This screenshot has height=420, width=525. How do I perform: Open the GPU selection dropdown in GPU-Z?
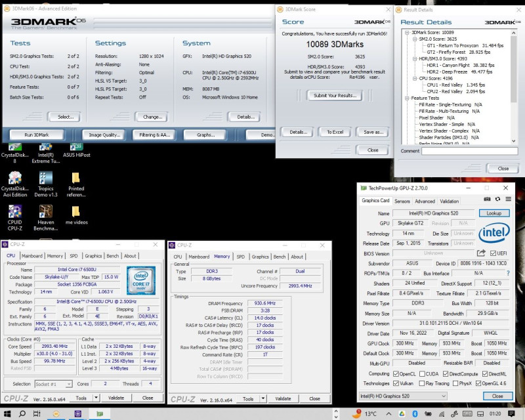(x=403, y=396)
